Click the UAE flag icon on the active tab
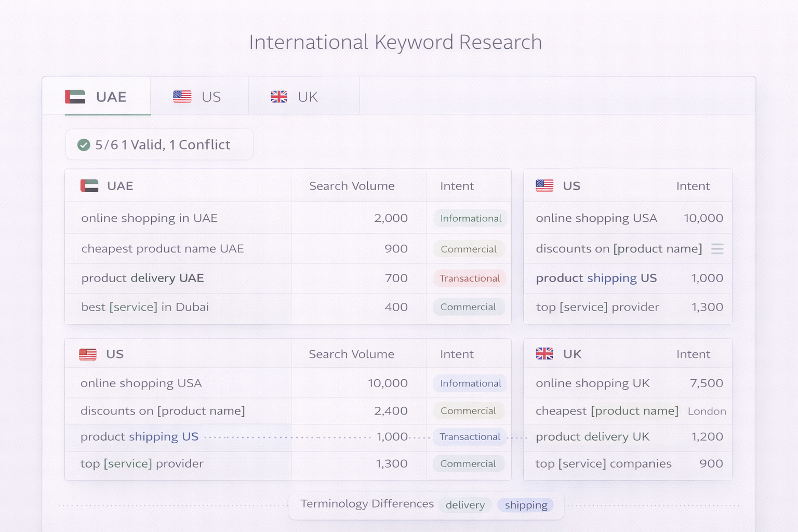This screenshot has width=798, height=532. tap(76, 97)
